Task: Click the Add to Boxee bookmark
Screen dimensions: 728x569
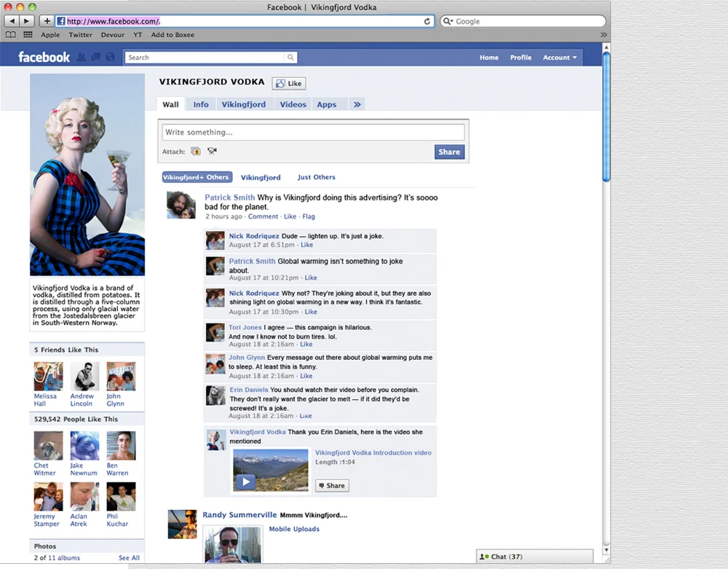Action: 173,35
